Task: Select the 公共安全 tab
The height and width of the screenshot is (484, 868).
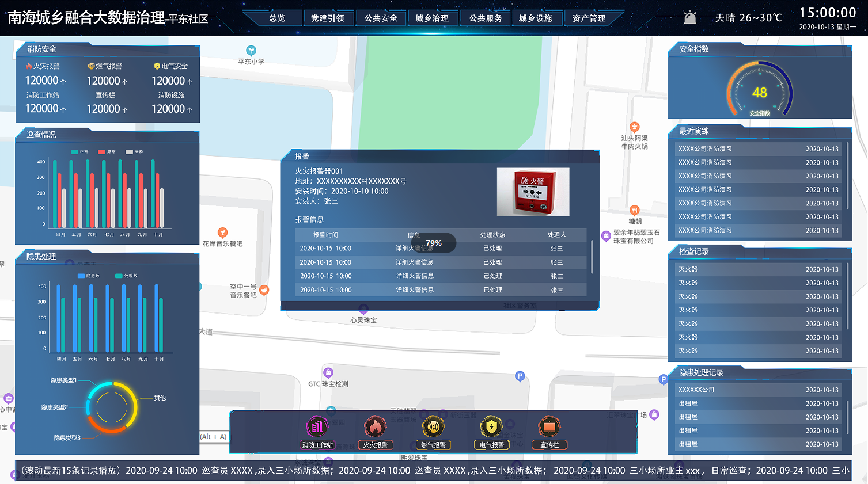Action: tap(381, 18)
